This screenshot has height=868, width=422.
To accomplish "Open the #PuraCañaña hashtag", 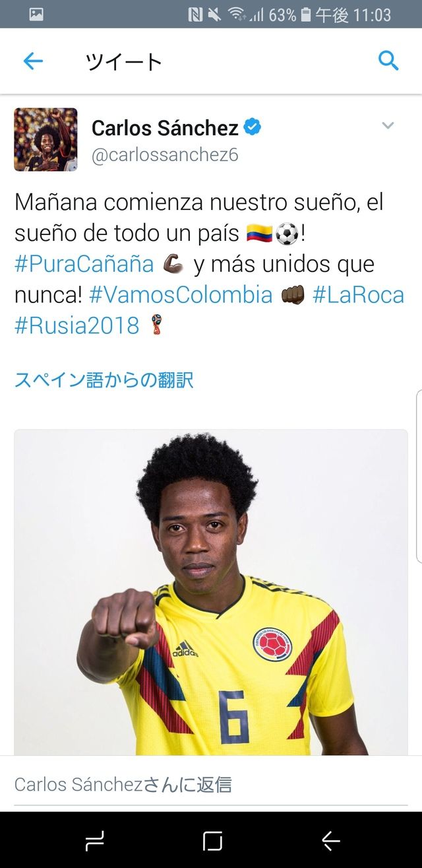I will [x=84, y=264].
